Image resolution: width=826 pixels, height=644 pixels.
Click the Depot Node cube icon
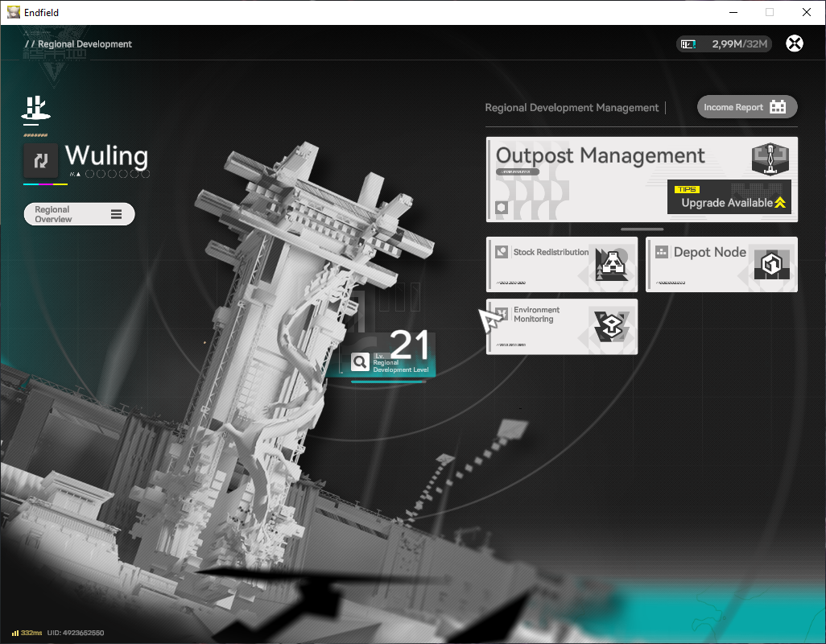771,264
